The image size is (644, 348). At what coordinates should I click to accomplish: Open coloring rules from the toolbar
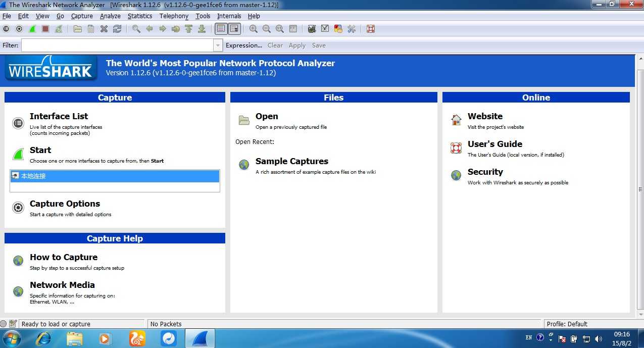point(338,29)
